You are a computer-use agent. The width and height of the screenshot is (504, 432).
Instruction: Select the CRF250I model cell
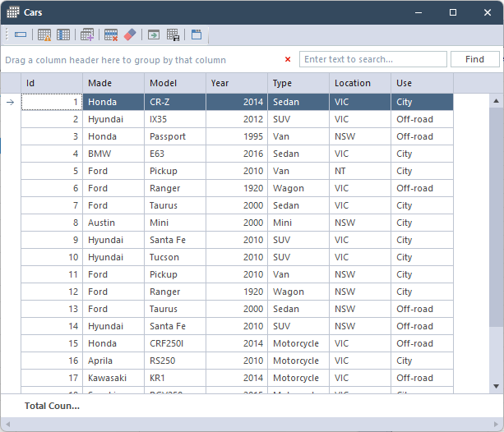(175, 343)
